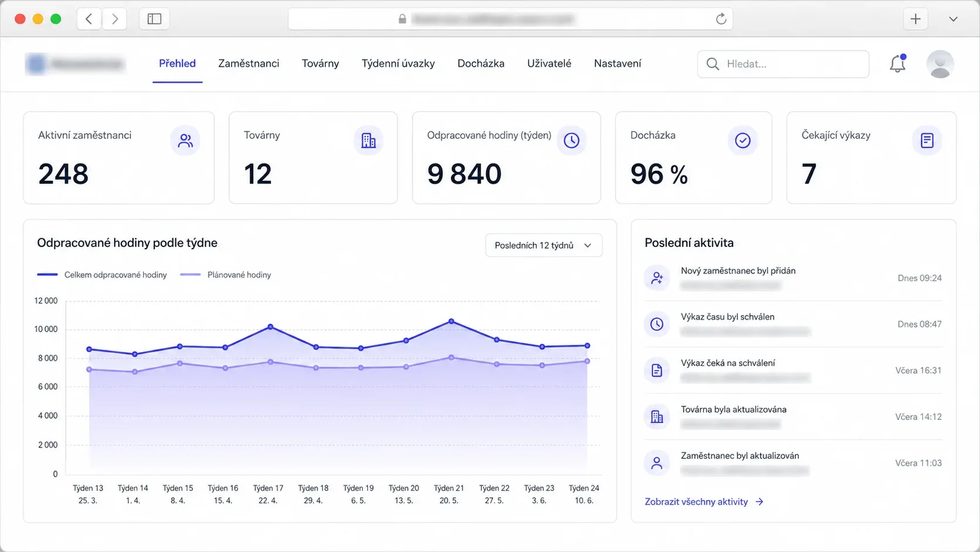Screen dimensions: 980x552
Task: Go to the Továrny tab
Action: click(320, 63)
